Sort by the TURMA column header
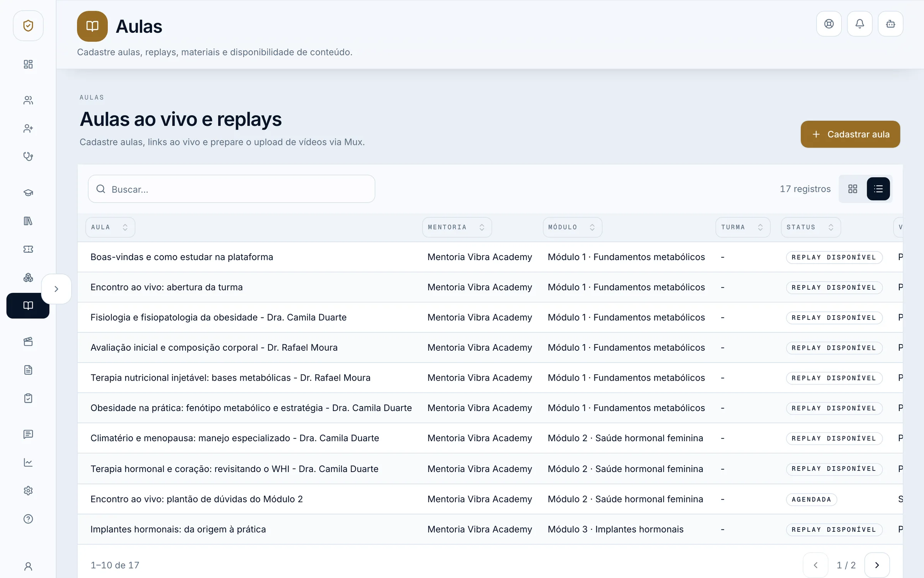The height and width of the screenshot is (578, 924). (x=743, y=227)
